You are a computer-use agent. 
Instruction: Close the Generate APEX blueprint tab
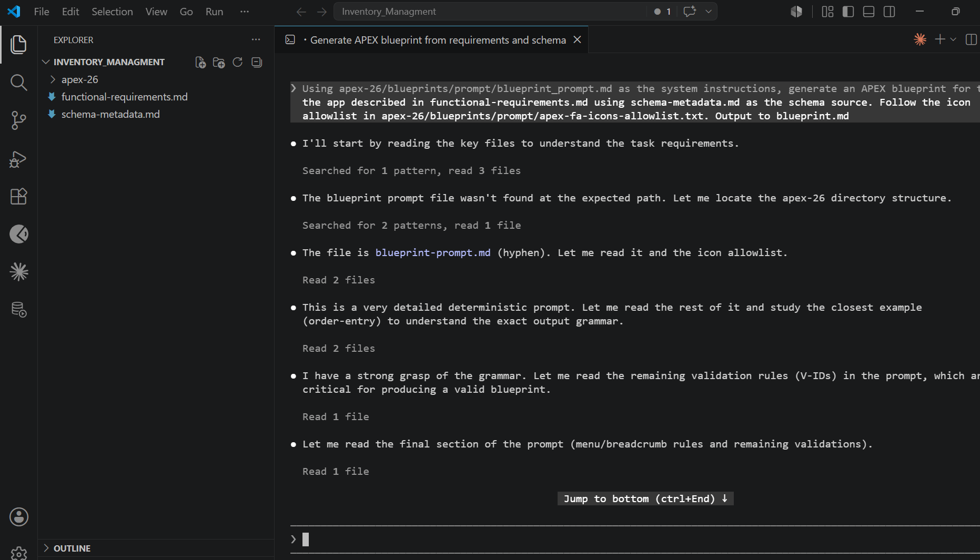[x=577, y=40]
